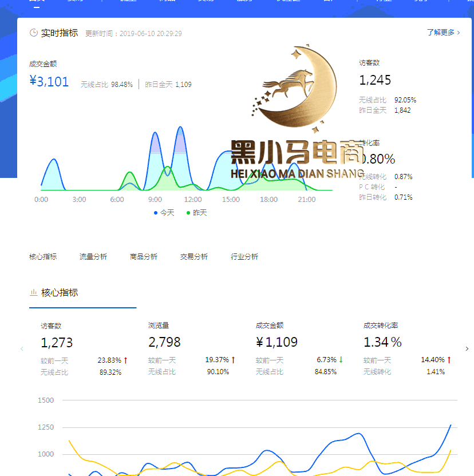This screenshot has width=474, height=476.
Task: Click the 1000 label on y-axis
Action: coord(46,454)
